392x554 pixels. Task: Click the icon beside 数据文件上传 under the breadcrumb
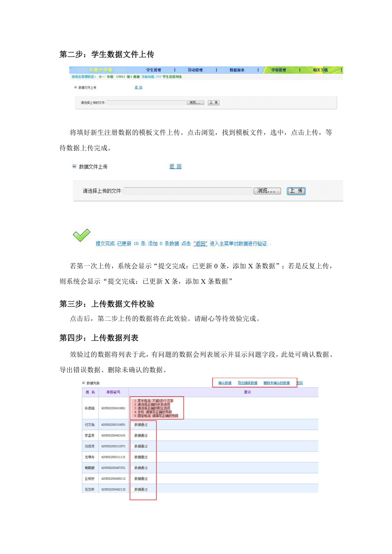[75, 87]
